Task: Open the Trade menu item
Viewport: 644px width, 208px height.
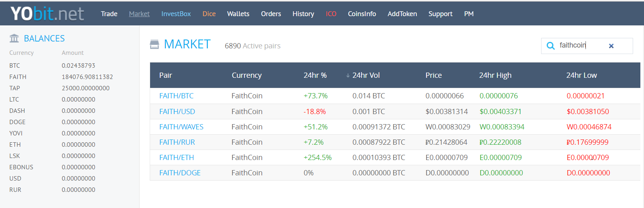Action: pyautogui.click(x=109, y=14)
